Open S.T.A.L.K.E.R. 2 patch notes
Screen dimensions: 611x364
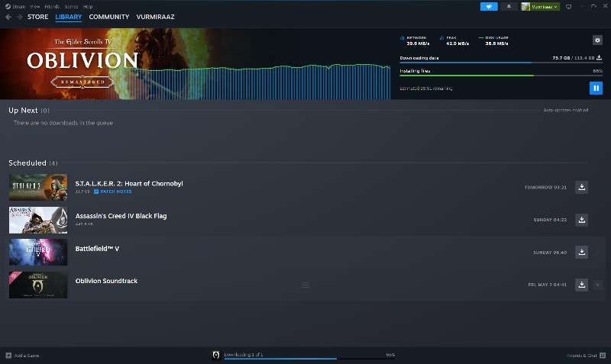tap(112, 192)
